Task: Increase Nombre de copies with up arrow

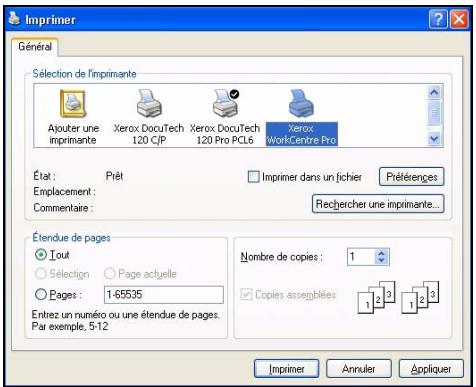Action: [382, 253]
